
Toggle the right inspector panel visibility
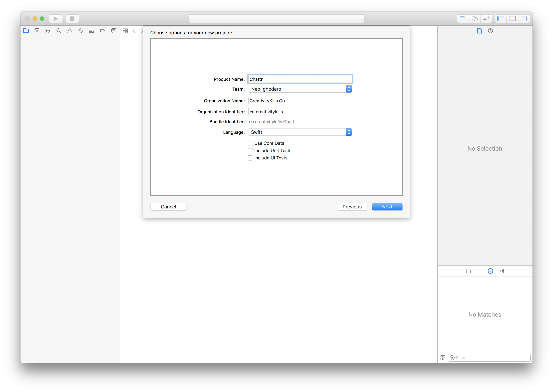click(524, 19)
